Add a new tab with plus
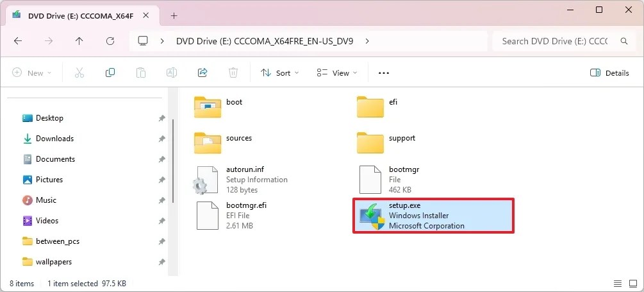Image resolution: width=644 pixels, height=292 pixels. [x=174, y=15]
